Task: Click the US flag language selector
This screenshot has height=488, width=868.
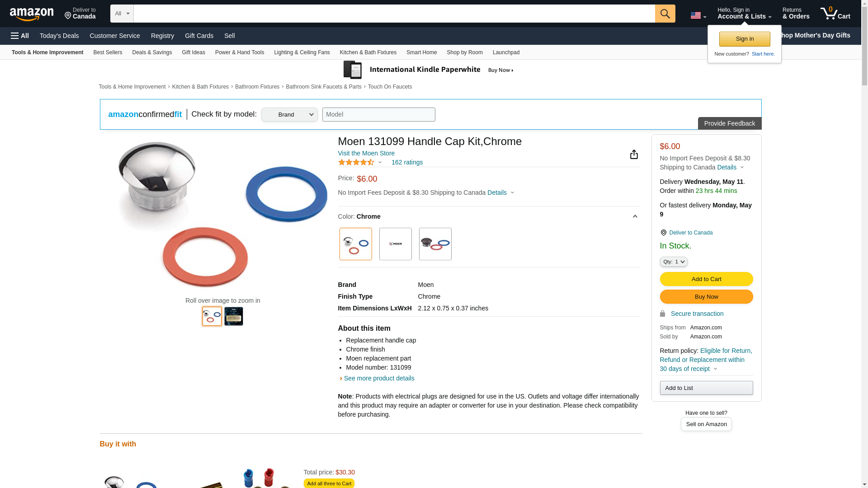Action: click(x=698, y=15)
